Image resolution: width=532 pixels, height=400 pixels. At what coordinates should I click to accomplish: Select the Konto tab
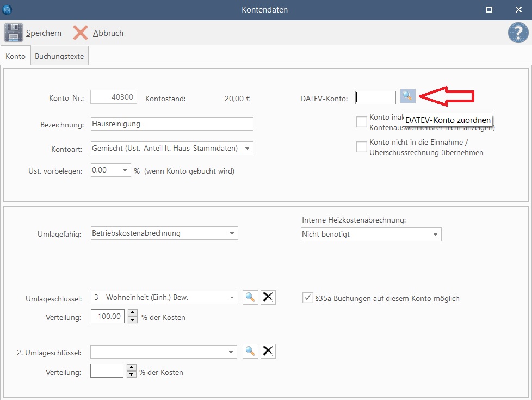(16, 56)
